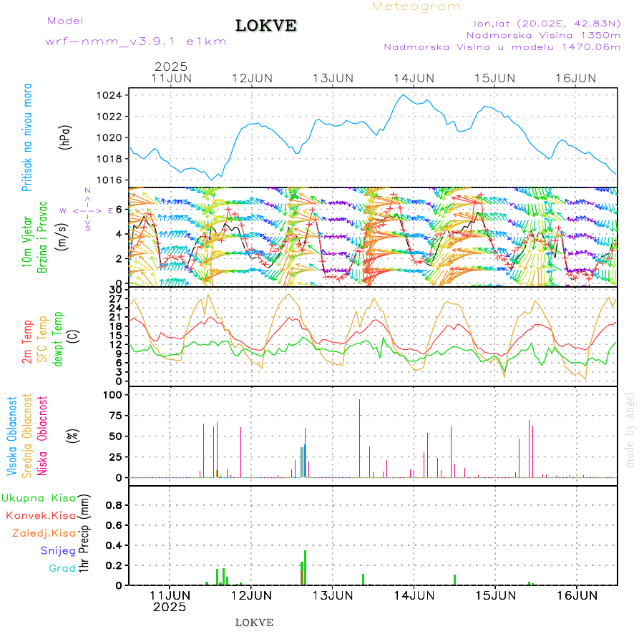Viewport: 644px width, 644px height.
Task: Click the green "dewpt Temp" legend label
Action: [x=57, y=339]
